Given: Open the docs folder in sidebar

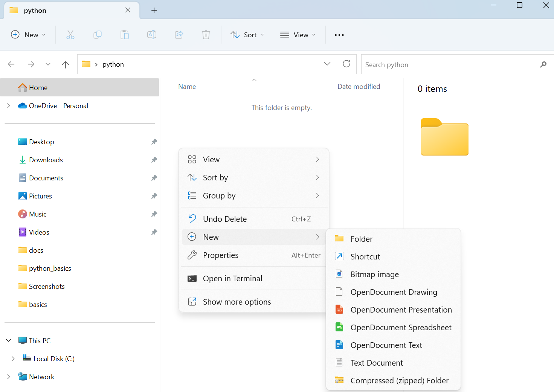Looking at the screenshot, I should pos(79,250).
